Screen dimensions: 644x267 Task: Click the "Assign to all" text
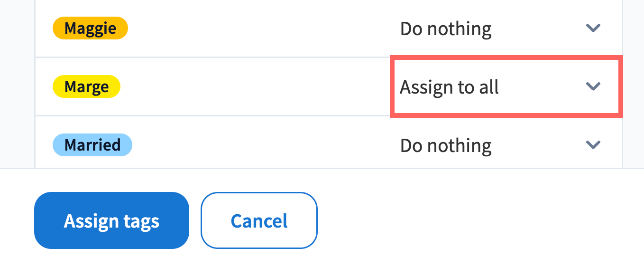coord(449,87)
